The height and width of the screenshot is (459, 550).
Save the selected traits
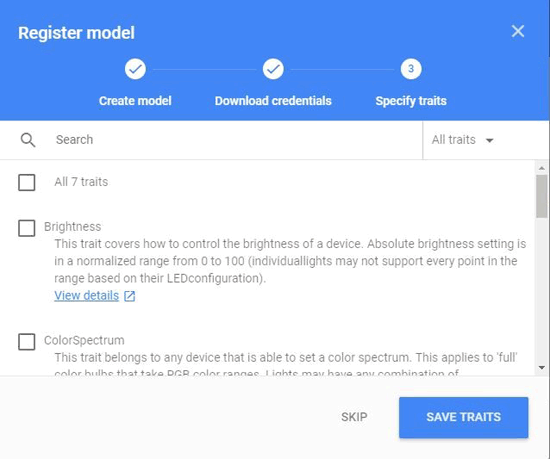(463, 417)
